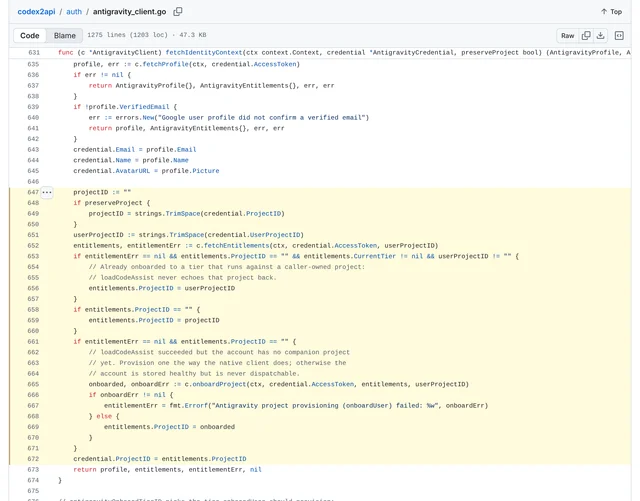Click "onboarded" value on line 669

(217, 427)
